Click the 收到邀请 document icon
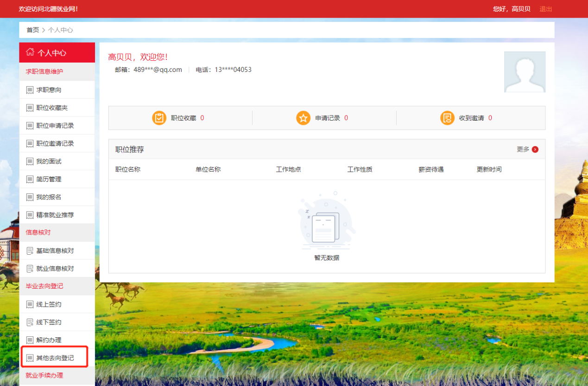This screenshot has width=588, height=386. point(447,118)
